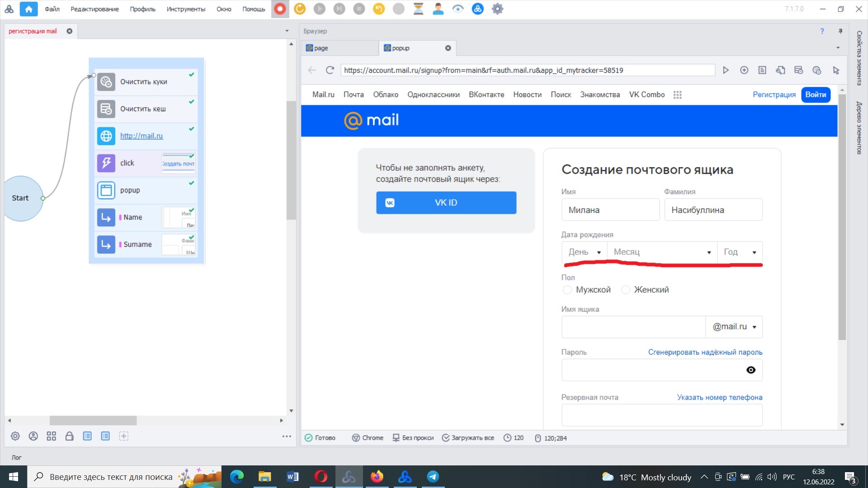Image resolution: width=868 pixels, height=488 pixels.
Task: Click the Chrome browser type icon in status bar
Action: pyautogui.click(x=356, y=438)
